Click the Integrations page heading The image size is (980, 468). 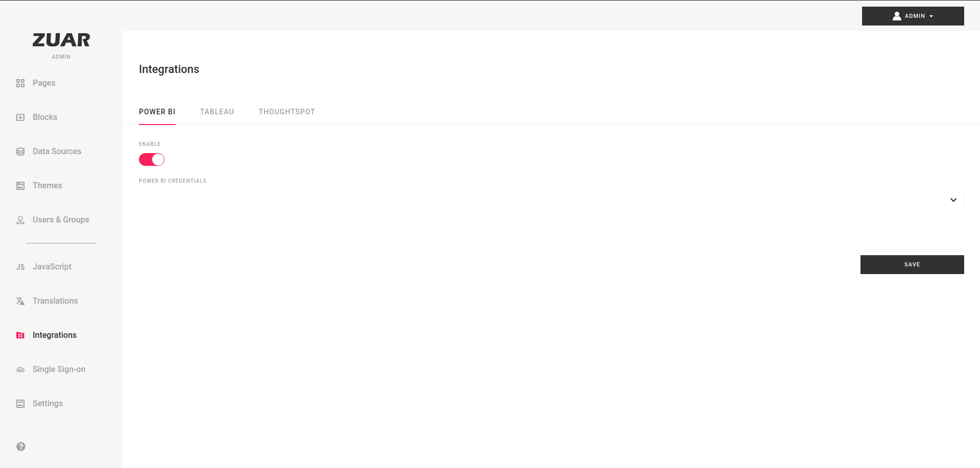click(x=169, y=69)
